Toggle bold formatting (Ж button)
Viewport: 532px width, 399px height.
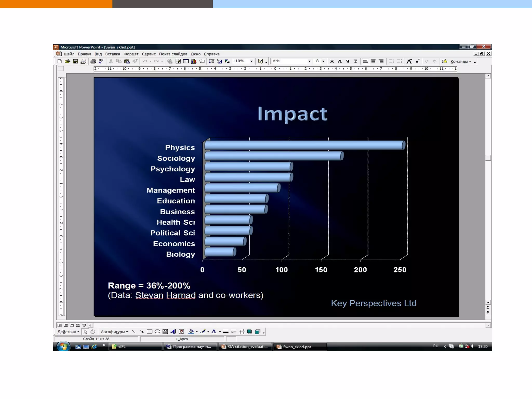[x=332, y=61]
